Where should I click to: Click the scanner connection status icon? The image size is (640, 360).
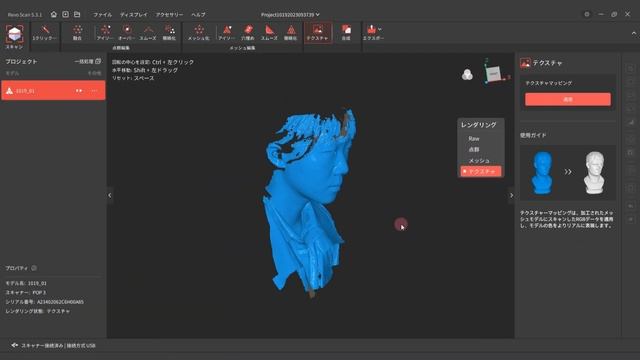pos(14,345)
